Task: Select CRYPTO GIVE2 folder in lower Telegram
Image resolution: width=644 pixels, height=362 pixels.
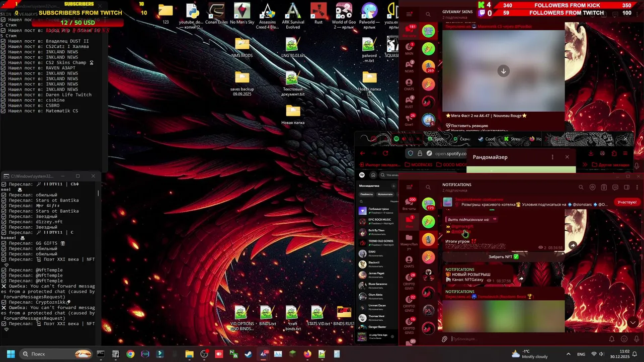Action: click(x=409, y=305)
